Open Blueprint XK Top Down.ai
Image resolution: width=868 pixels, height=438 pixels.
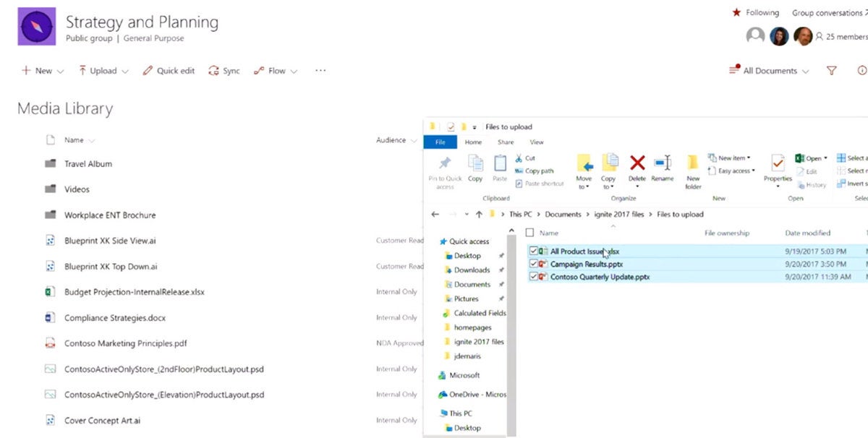pyautogui.click(x=111, y=267)
